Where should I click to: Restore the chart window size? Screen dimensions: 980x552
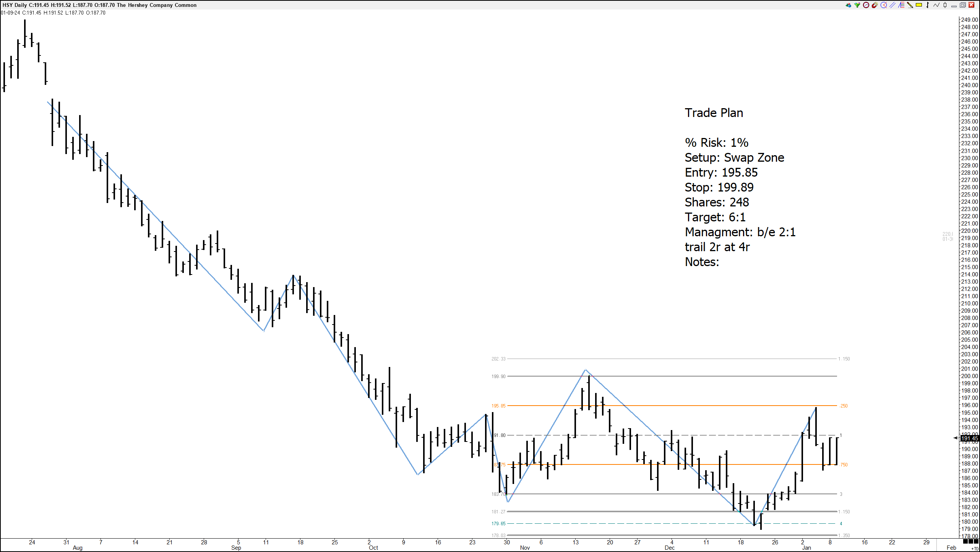(x=963, y=5)
